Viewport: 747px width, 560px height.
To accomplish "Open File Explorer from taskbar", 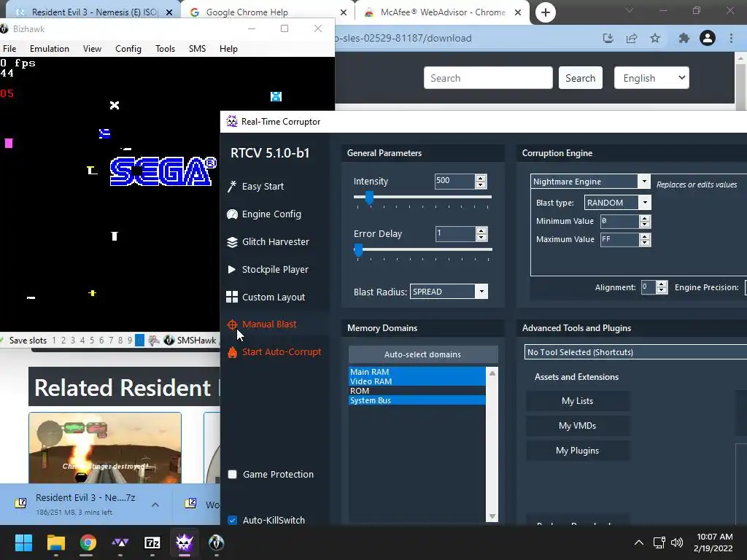I will coord(55,542).
